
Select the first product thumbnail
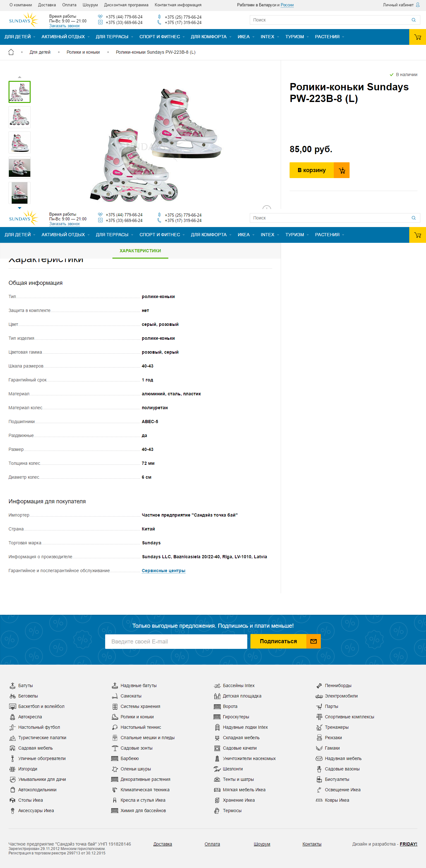pyautogui.click(x=20, y=92)
